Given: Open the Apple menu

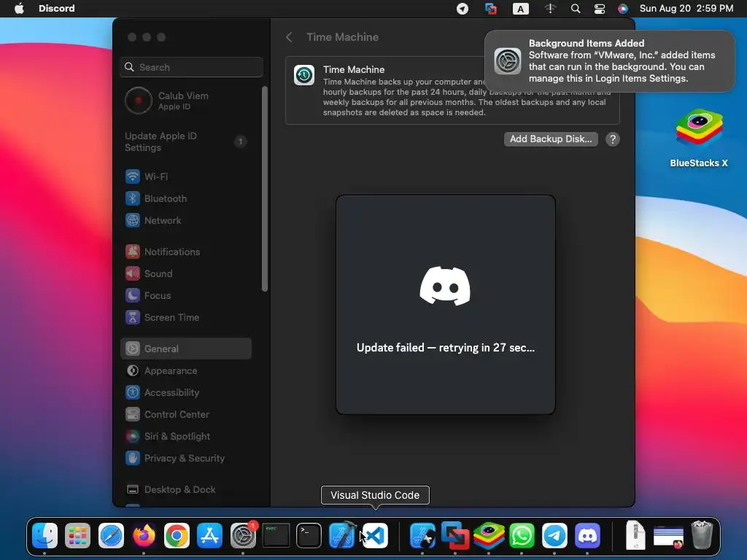Looking at the screenshot, I should pos(19,9).
